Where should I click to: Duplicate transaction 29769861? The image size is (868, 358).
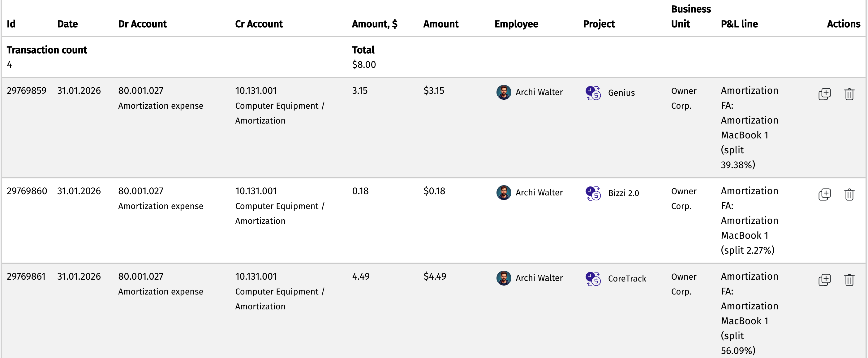[824, 280]
